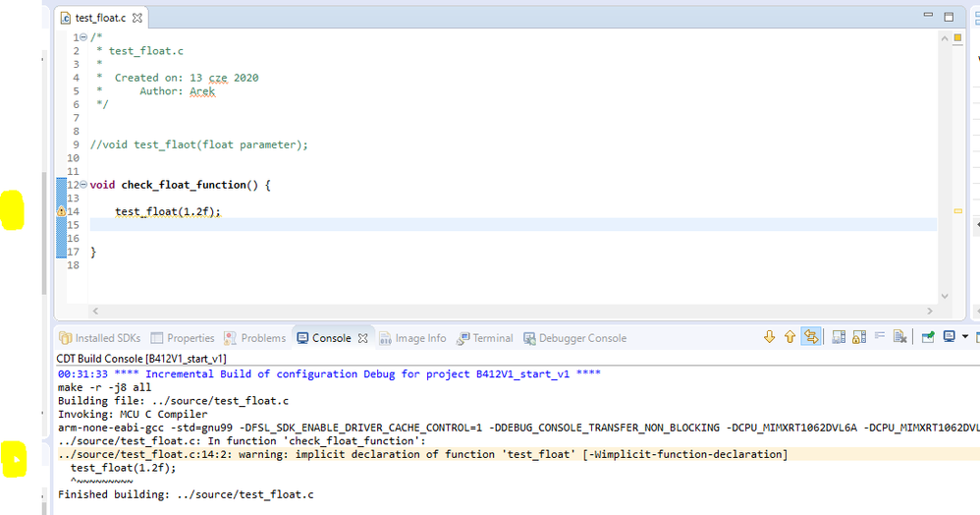Screen dimensions: 980x515
Task: Click 'make -r -j8 all' console line
Action: (104, 387)
